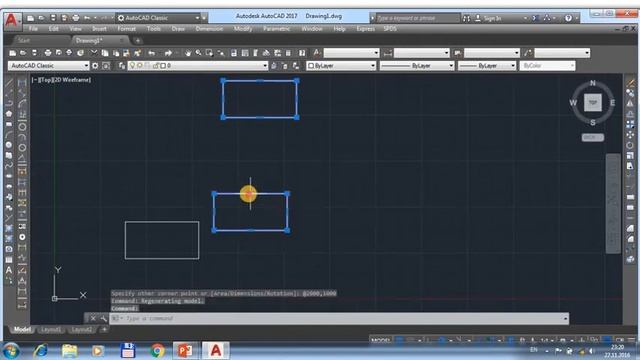
Task: Open the Draw menu
Action: 178,29
